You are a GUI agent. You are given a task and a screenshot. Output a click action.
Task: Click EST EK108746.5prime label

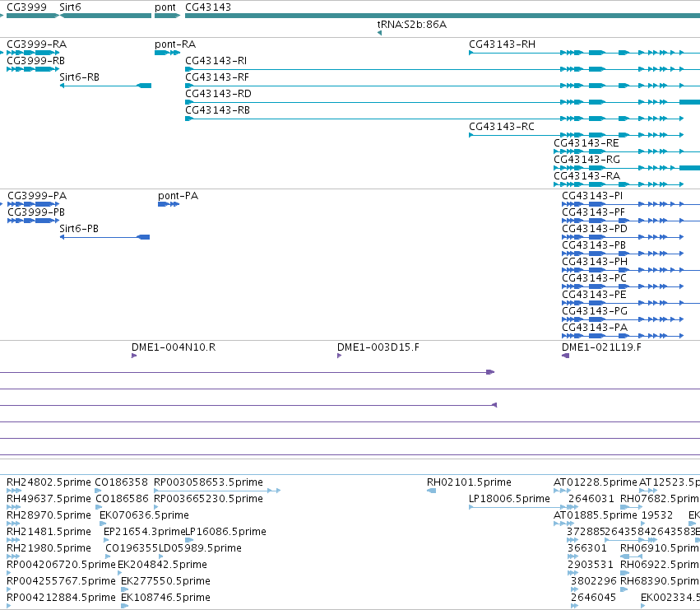pyautogui.click(x=165, y=598)
